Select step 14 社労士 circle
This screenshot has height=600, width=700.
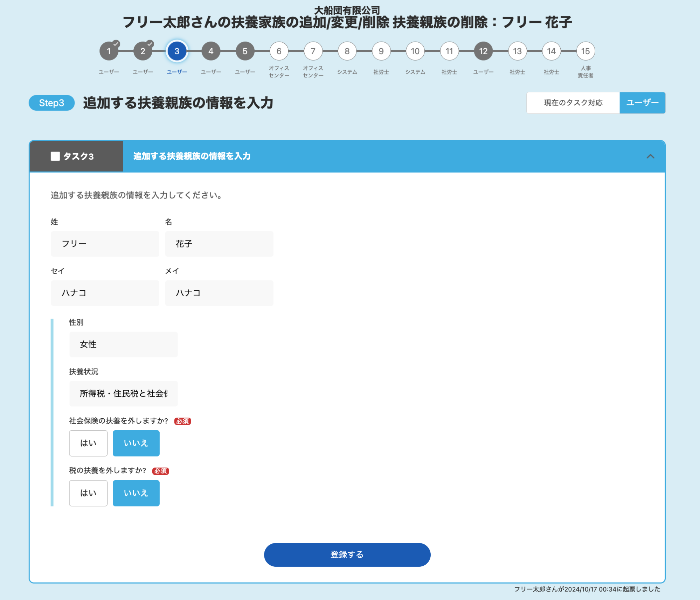point(552,51)
